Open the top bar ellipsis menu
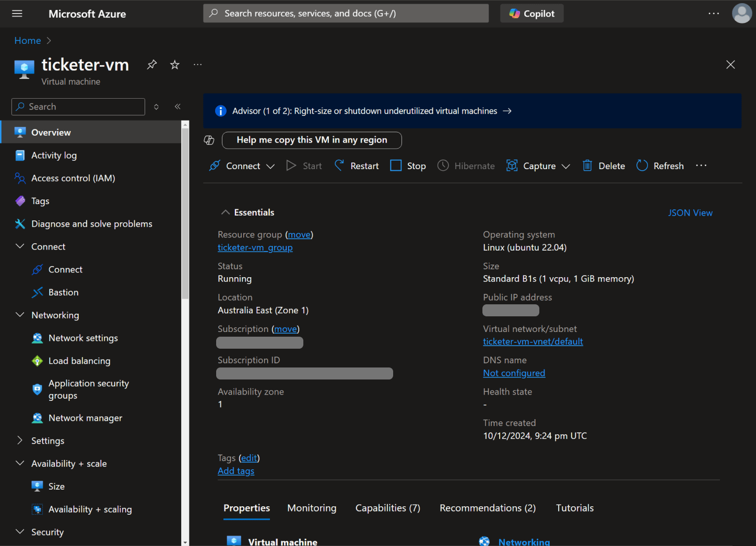Image resolution: width=756 pixels, height=546 pixels. click(714, 14)
